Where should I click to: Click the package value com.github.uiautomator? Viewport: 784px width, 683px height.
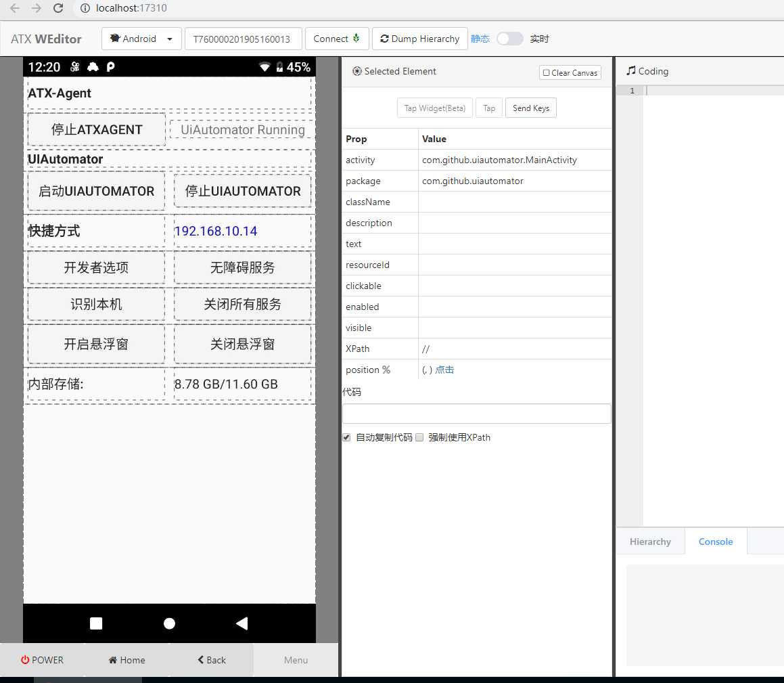point(473,181)
